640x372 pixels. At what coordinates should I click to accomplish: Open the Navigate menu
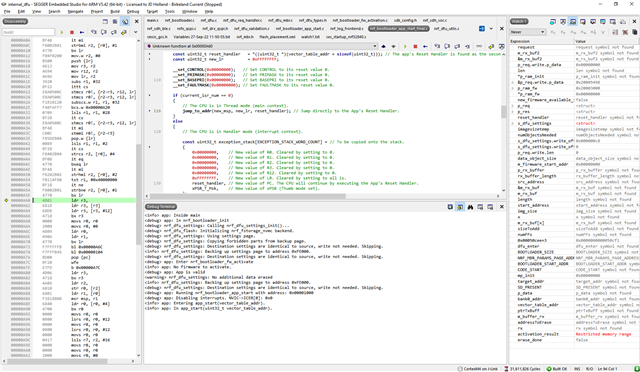(76, 11)
